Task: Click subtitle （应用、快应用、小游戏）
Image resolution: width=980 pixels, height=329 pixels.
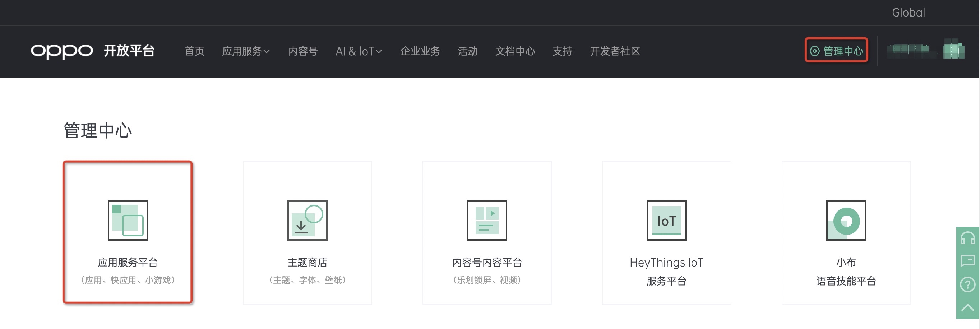Action: pos(128,280)
